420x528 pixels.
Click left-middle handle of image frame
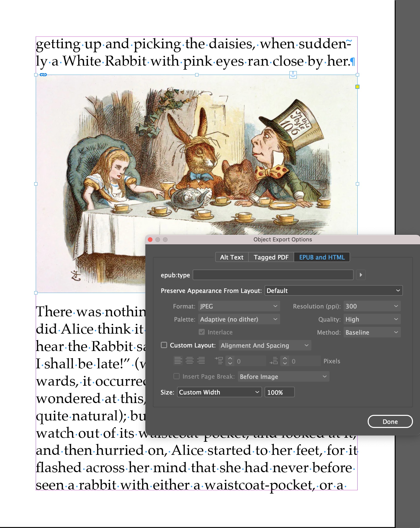(36, 184)
